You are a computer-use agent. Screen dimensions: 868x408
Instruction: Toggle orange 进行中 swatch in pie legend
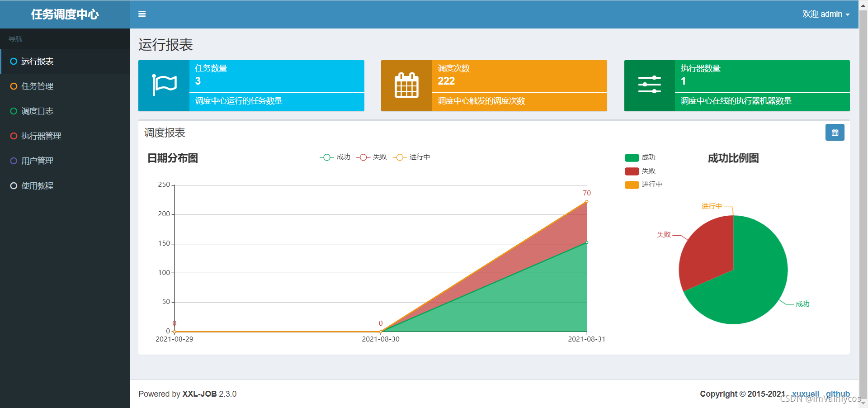click(x=632, y=185)
